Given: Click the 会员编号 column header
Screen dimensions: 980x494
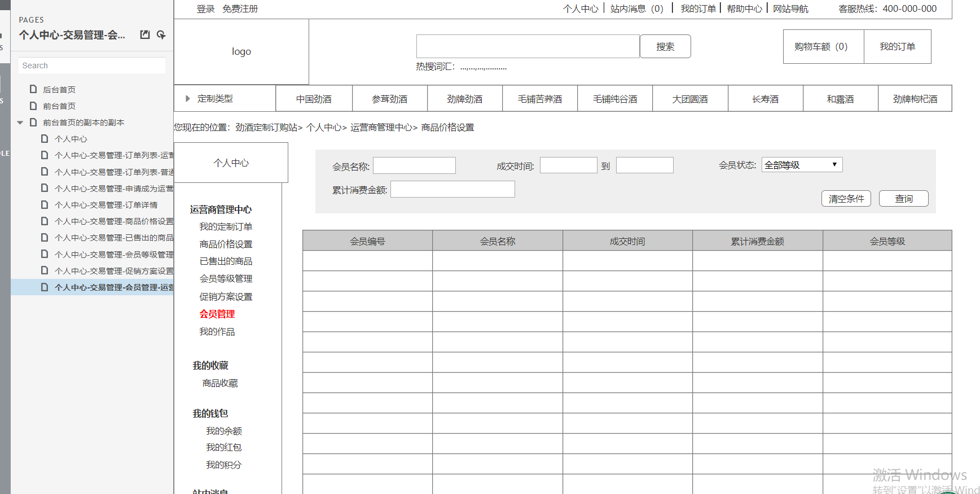Looking at the screenshot, I should pyautogui.click(x=368, y=241).
